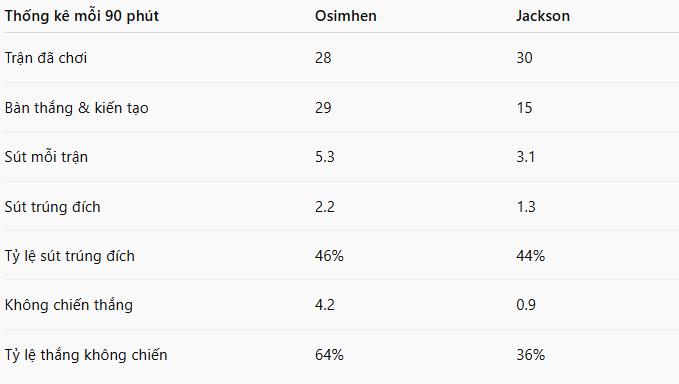Click the 'Tỷ lệ thắng không chiến' label
679x384 pixels.
(86, 355)
